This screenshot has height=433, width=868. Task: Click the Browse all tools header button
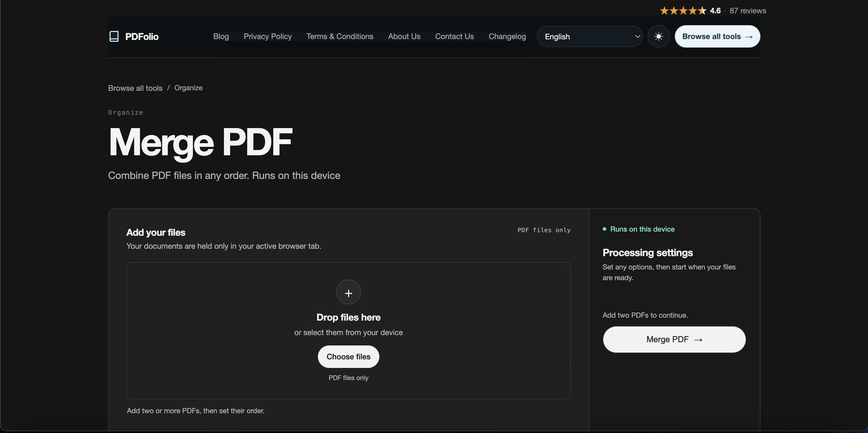point(717,36)
